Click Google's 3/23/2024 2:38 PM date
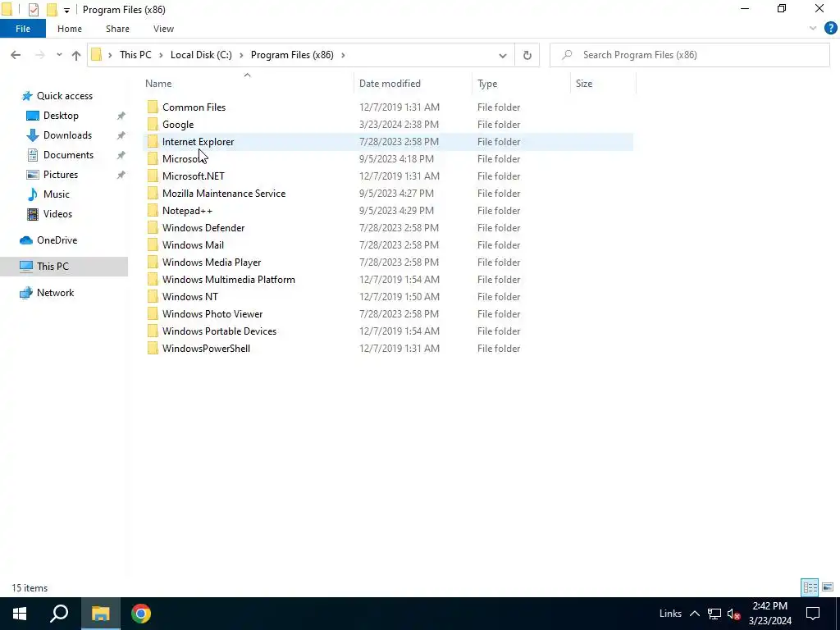 [399, 125]
